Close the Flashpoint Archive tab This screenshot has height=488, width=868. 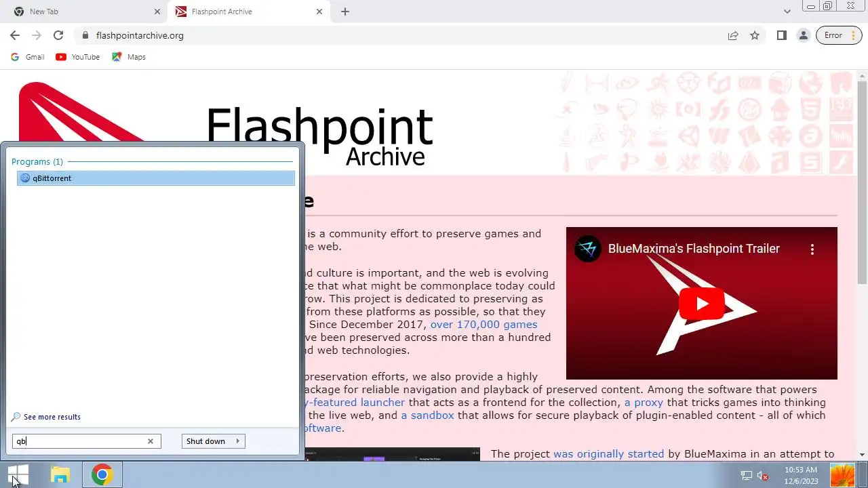pyautogui.click(x=319, y=12)
